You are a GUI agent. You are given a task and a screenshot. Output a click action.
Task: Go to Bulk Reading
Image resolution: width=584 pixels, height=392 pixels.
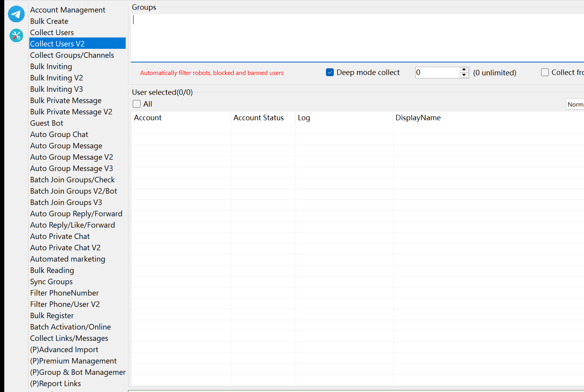click(x=52, y=270)
